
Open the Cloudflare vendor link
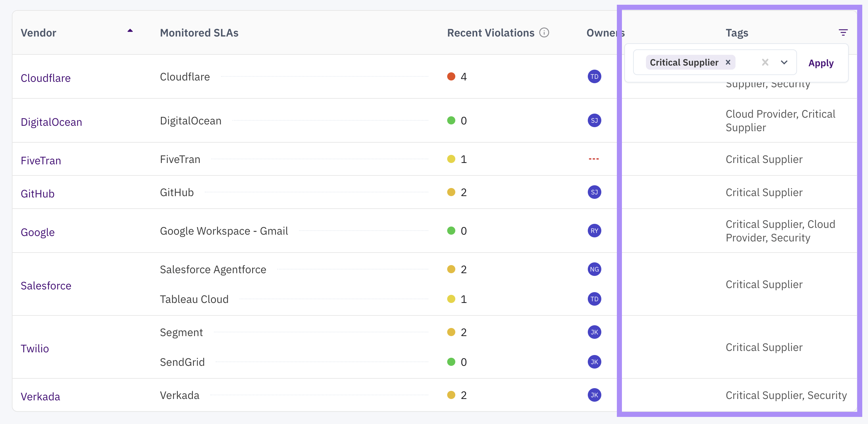click(46, 78)
